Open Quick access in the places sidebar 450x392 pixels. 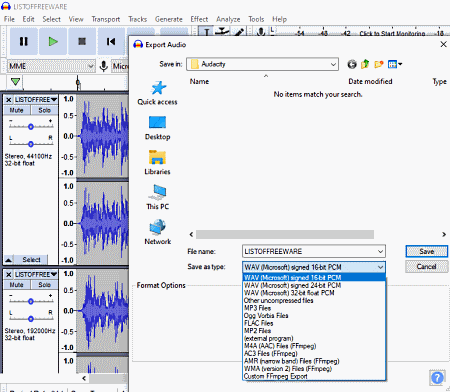point(157,93)
